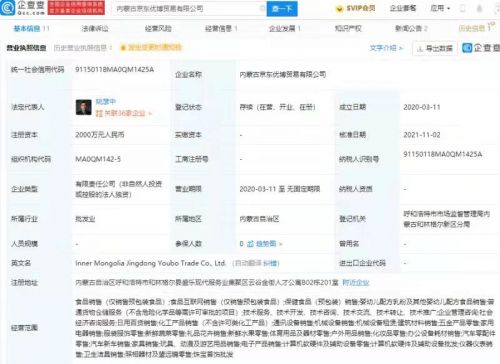
Task: Open the 企查查 Qcc.com logo homepage
Action: tap(23, 8)
